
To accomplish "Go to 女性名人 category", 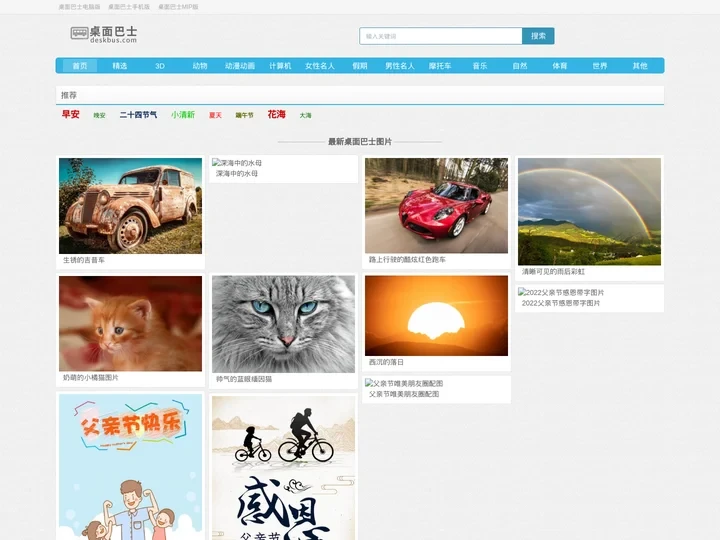I will 320,66.
